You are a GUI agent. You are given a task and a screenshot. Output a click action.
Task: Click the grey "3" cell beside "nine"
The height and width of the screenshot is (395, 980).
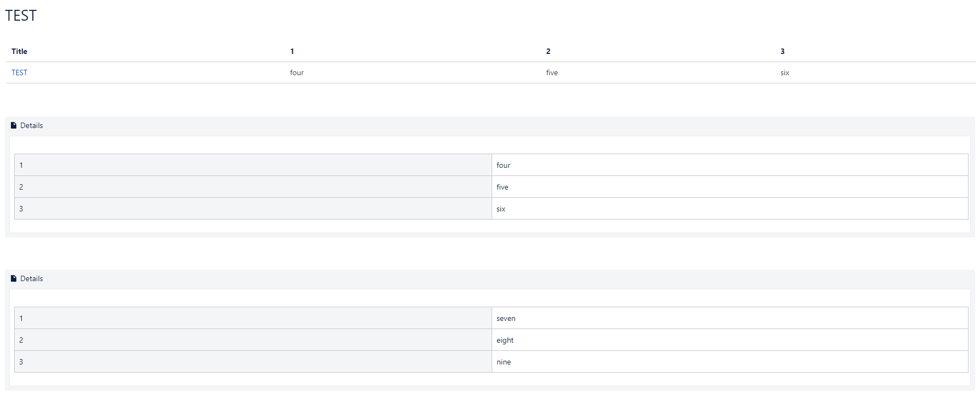point(253,362)
